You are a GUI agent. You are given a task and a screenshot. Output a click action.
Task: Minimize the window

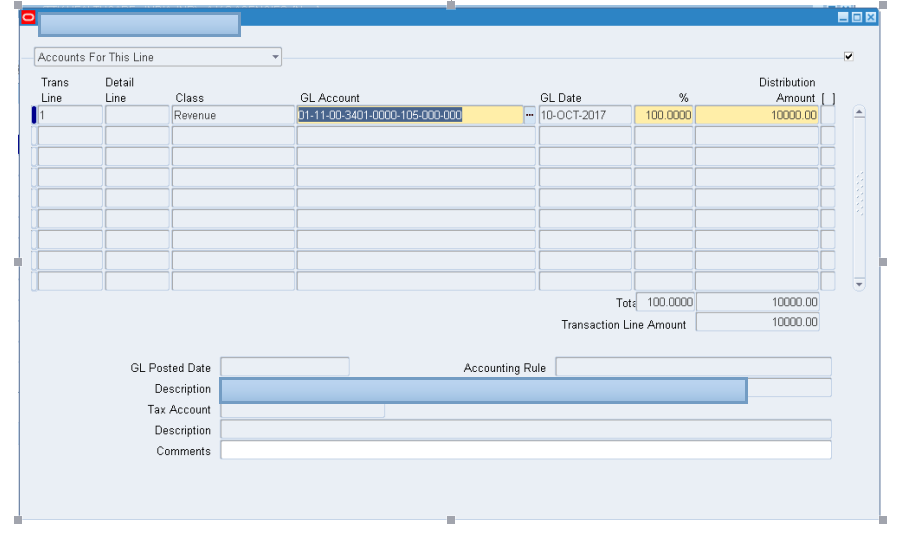843,17
